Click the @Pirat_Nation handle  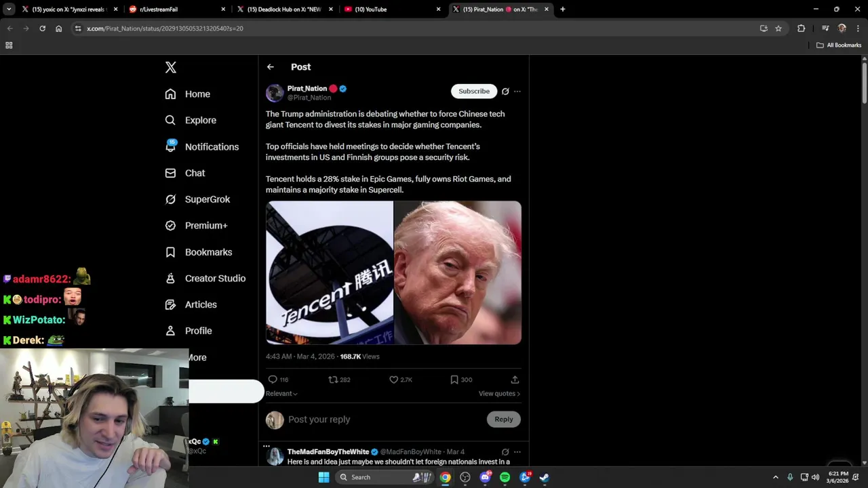coord(309,98)
